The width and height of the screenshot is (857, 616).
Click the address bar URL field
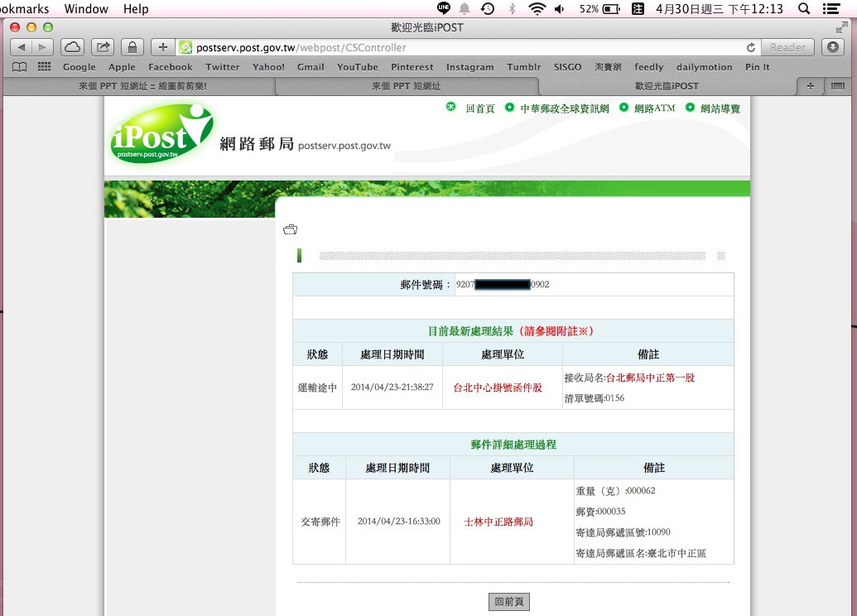pyautogui.click(x=469, y=47)
